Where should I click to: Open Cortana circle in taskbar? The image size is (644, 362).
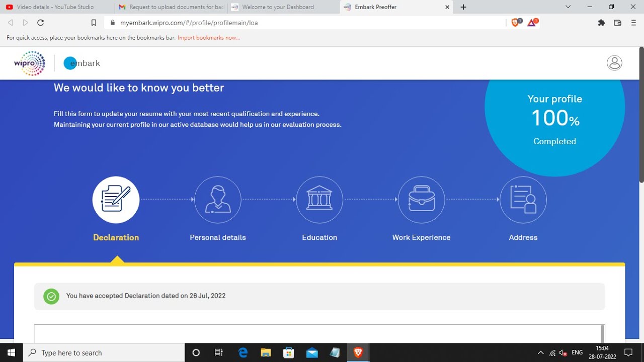tap(196, 353)
